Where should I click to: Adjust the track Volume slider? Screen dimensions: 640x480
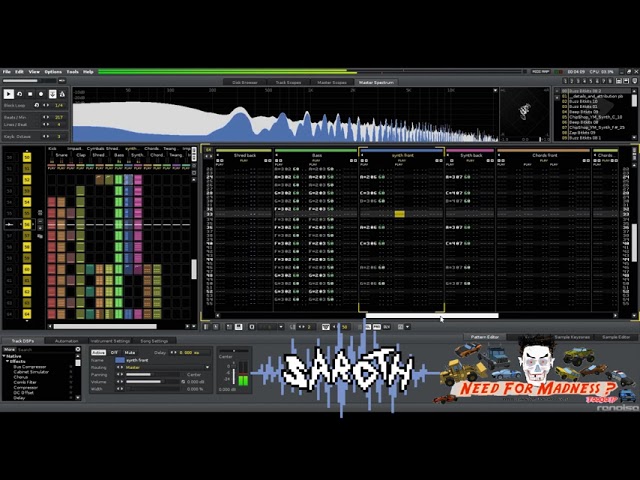[x=151, y=382]
